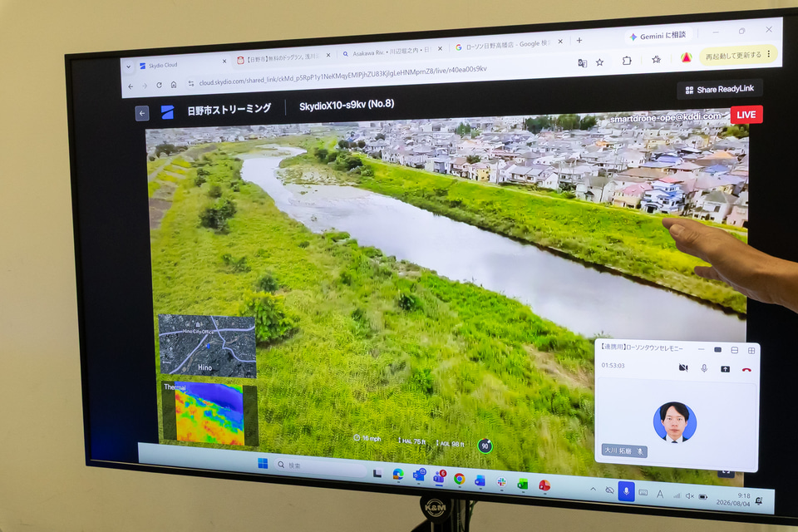This screenshot has height=532, width=798.
Task: Select the split layout icon in call window
Action: point(734,350)
